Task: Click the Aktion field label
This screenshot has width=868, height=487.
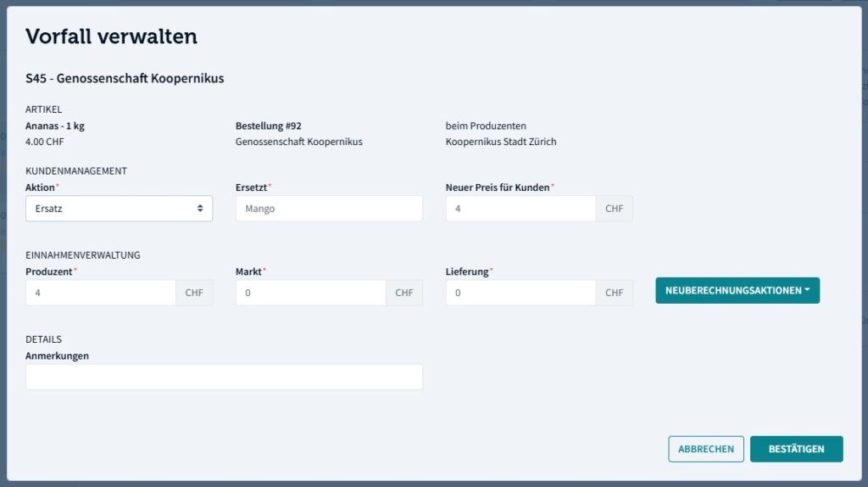Action: click(x=41, y=188)
